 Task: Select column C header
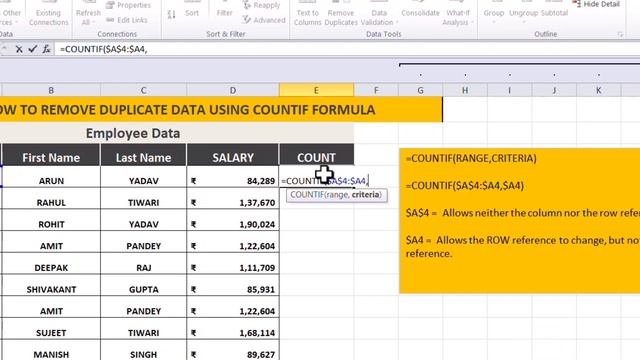pyautogui.click(x=143, y=90)
